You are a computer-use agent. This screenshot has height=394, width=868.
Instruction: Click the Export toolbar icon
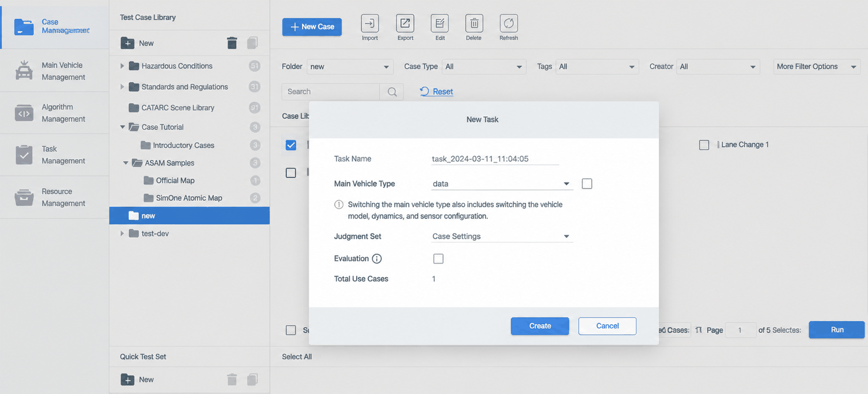click(405, 23)
